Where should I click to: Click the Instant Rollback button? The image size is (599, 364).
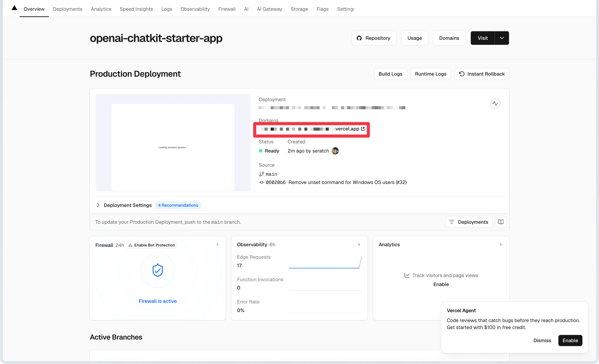482,74
